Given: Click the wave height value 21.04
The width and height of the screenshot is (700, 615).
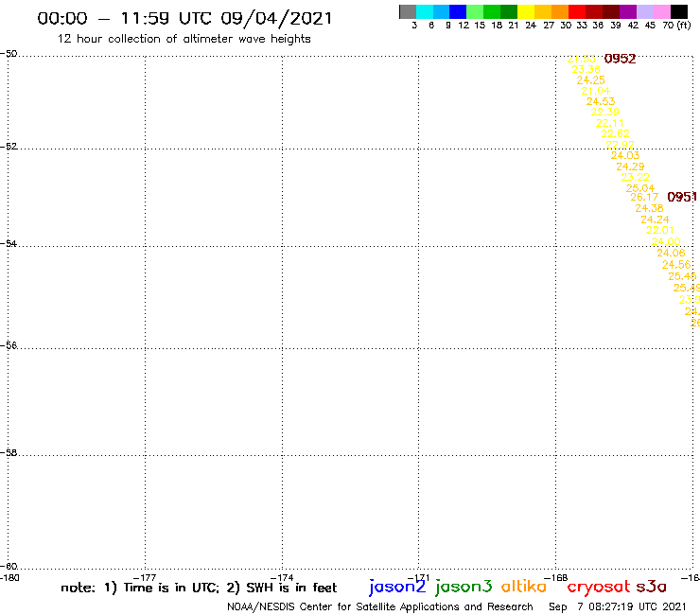Looking at the screenshot, I should [x=596, y=91].
